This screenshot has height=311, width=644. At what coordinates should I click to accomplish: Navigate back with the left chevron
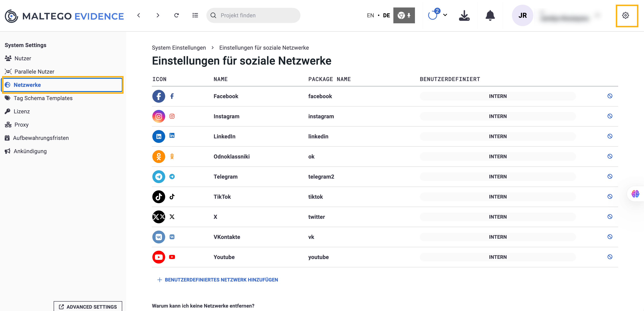click(x=139, y=16)
